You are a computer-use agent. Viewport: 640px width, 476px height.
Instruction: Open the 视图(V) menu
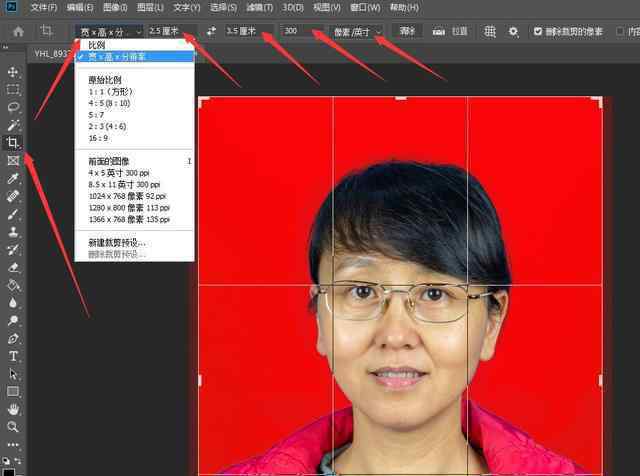[327, 7]
